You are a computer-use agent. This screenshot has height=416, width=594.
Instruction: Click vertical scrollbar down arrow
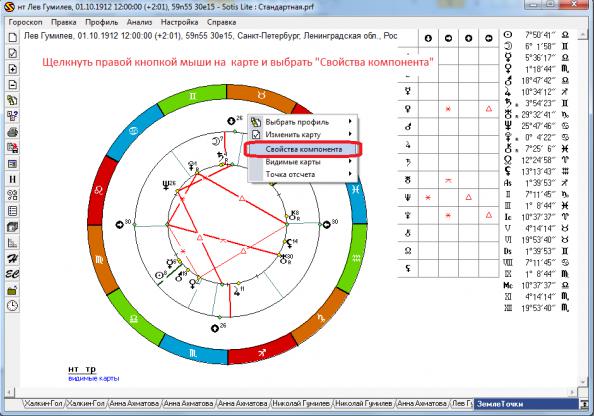[x=583, y=382]
